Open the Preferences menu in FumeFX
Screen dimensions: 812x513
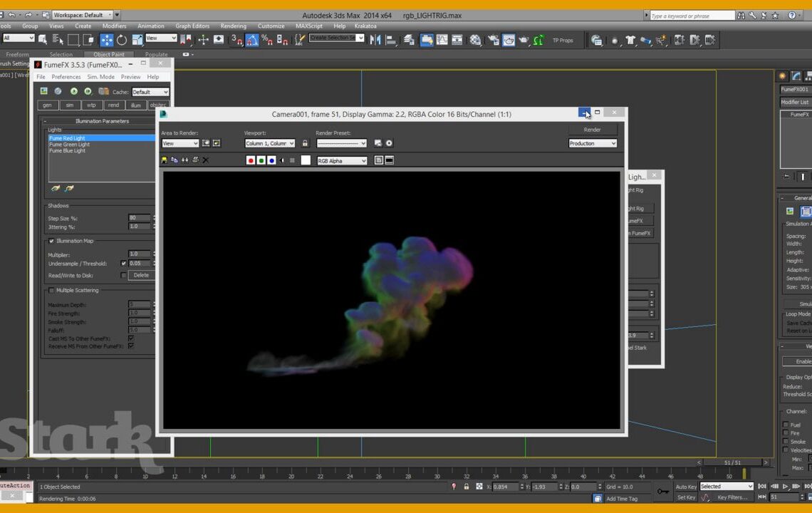66,76
